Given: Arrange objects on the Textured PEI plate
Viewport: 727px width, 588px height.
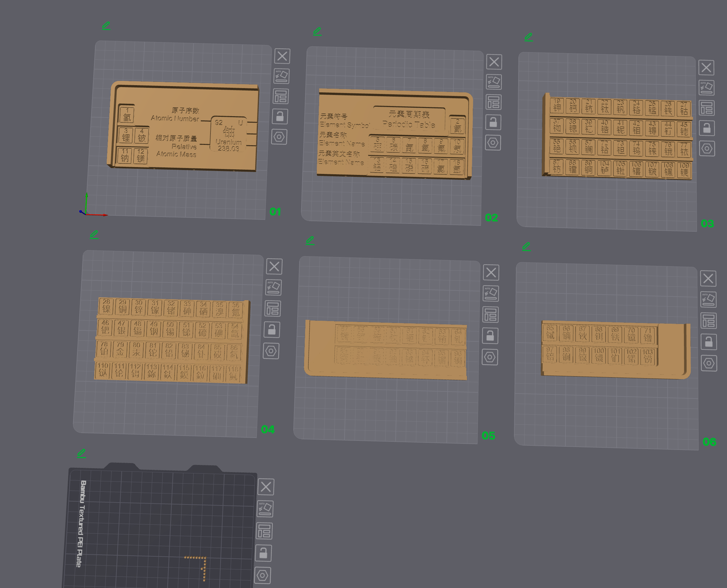Looking at the screenshot, I should point(264,531).
